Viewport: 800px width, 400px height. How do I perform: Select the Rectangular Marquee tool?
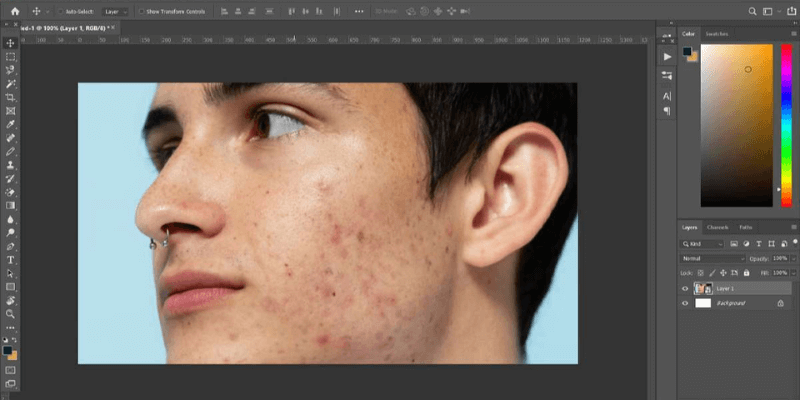[x=10, y=57]
